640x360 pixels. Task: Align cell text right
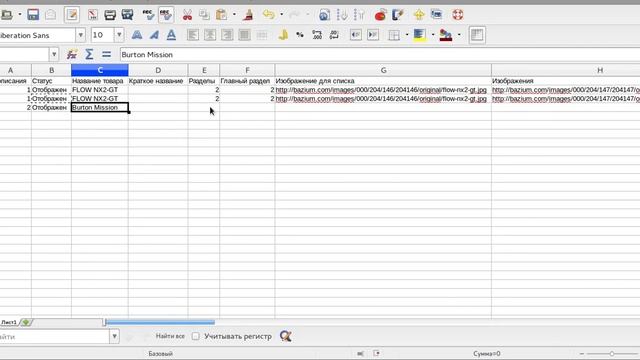point(227,35)
